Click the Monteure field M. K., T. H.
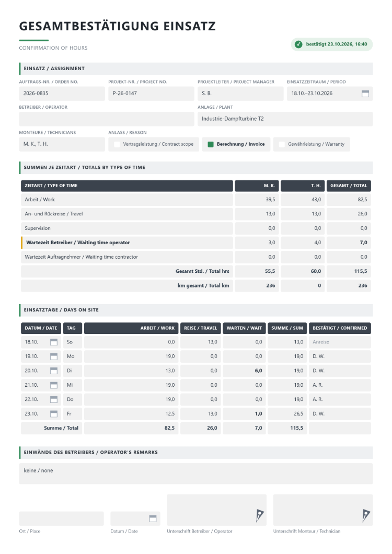Viewport: 392px width, 554px height. [62, 144]
